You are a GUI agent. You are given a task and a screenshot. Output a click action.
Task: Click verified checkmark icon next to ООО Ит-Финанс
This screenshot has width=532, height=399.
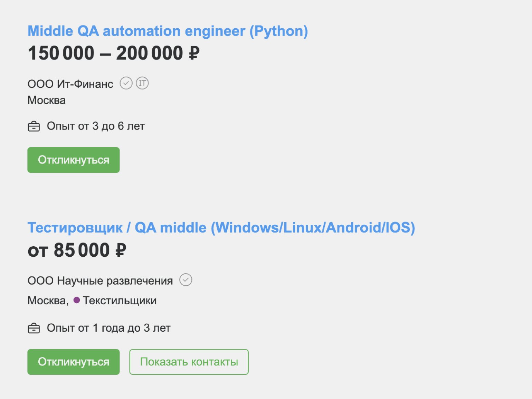pyautogui.click(x=126, y=83)
